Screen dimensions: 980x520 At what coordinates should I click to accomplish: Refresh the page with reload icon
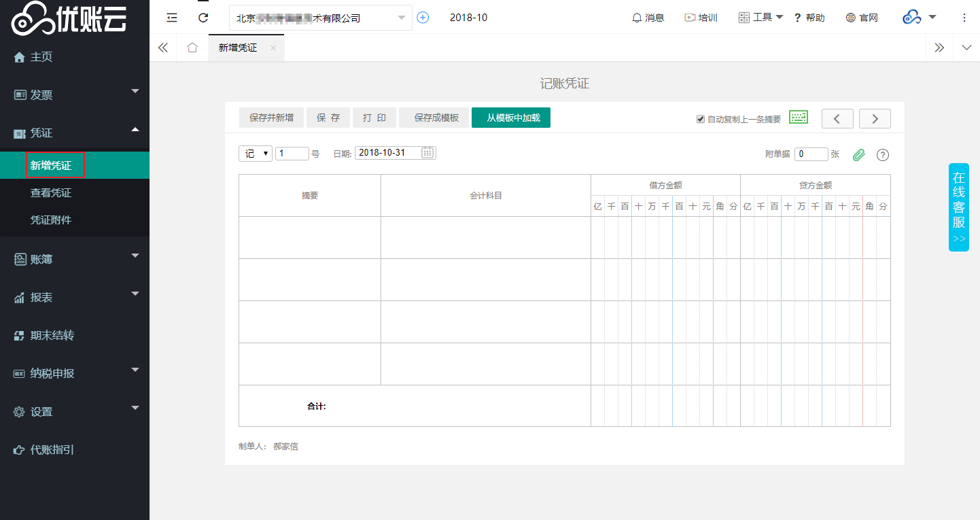pyautogui.click(x=203, y=18)
